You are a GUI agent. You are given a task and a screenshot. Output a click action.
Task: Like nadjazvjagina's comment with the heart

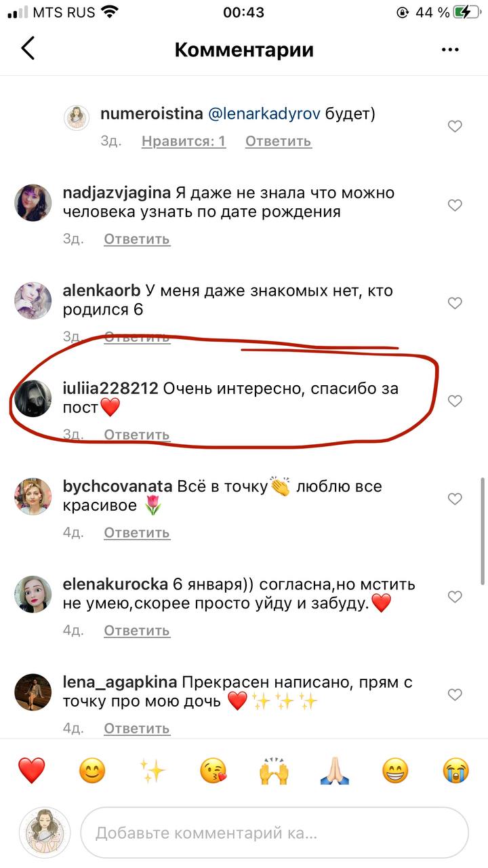click(x=455, y=205)
